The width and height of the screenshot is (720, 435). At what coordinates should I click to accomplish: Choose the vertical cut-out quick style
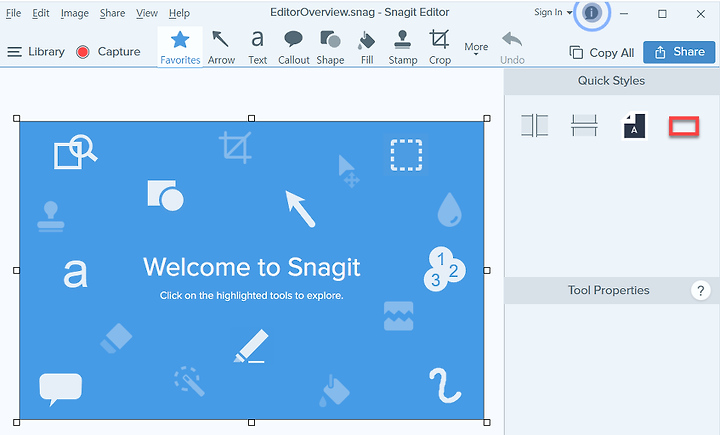534,125
